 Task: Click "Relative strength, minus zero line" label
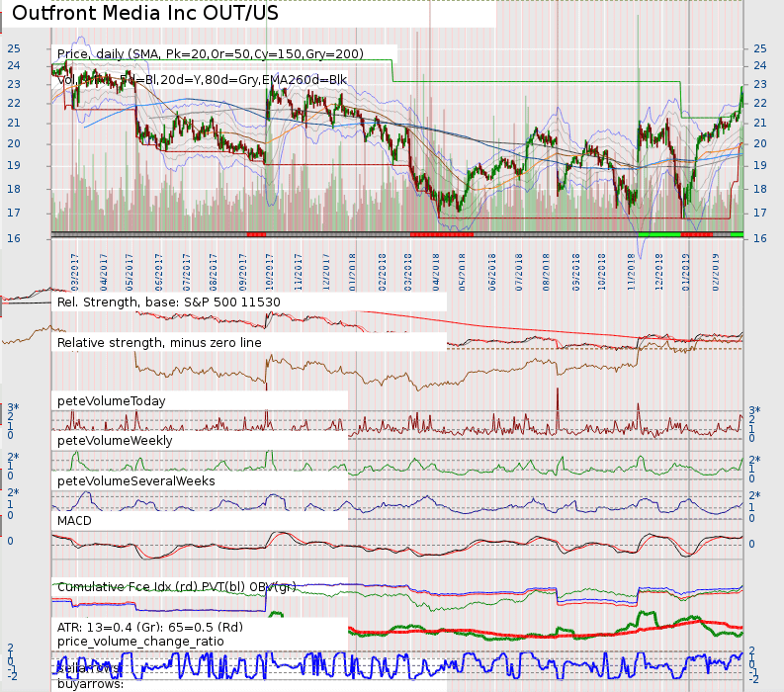[159, 342]
